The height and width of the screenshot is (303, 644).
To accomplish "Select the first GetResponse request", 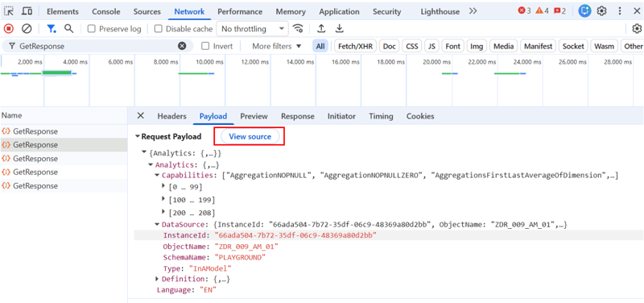I will (x=64, y=131).
